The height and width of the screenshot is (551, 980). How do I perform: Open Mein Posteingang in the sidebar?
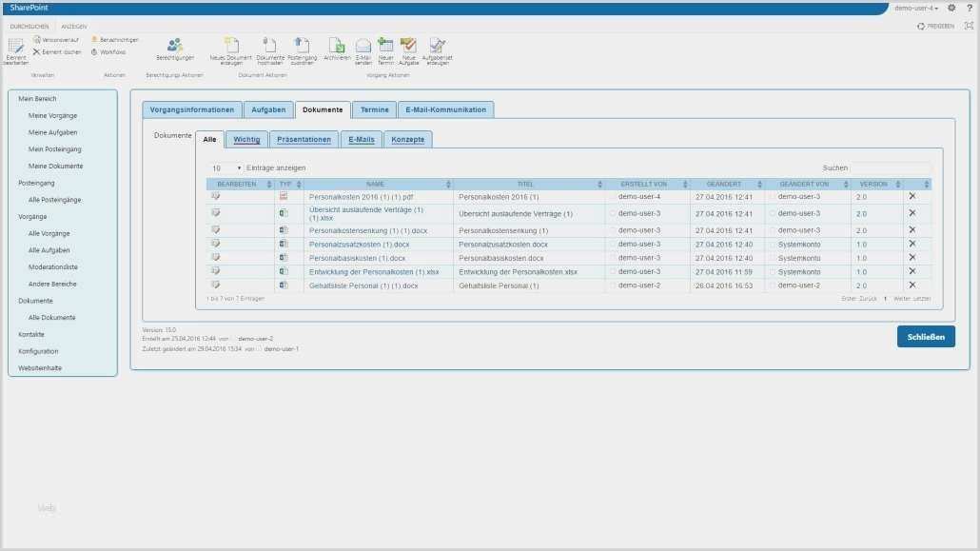pyautogui.click(x=54, y=149)
